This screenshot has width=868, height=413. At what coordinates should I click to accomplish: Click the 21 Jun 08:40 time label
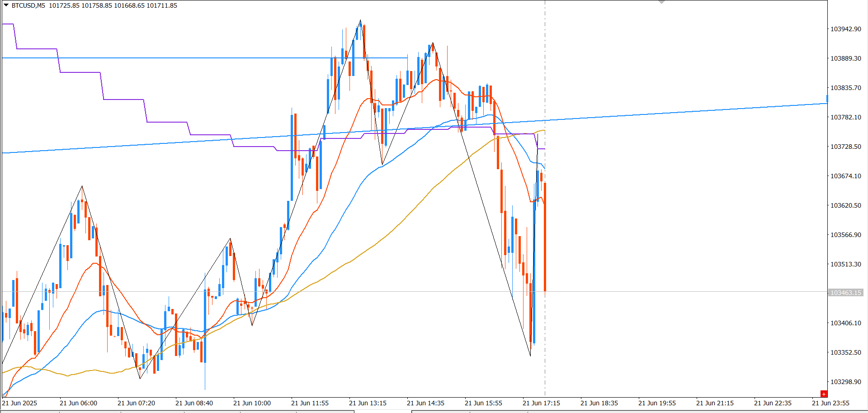click(194, 403)
